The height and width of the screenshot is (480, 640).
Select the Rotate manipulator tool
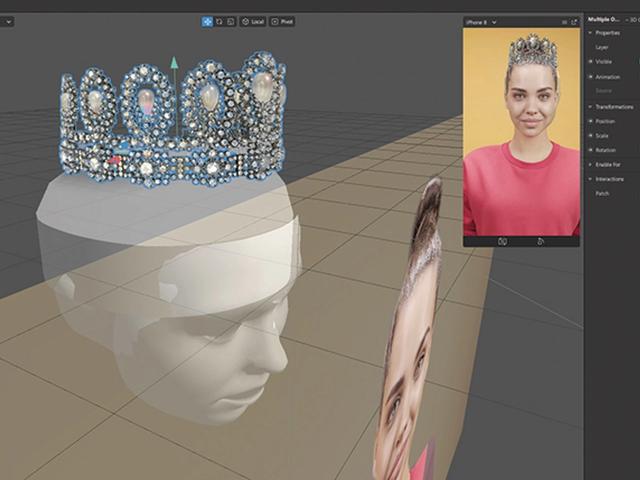pyautogui.click(x=220, y=22)
